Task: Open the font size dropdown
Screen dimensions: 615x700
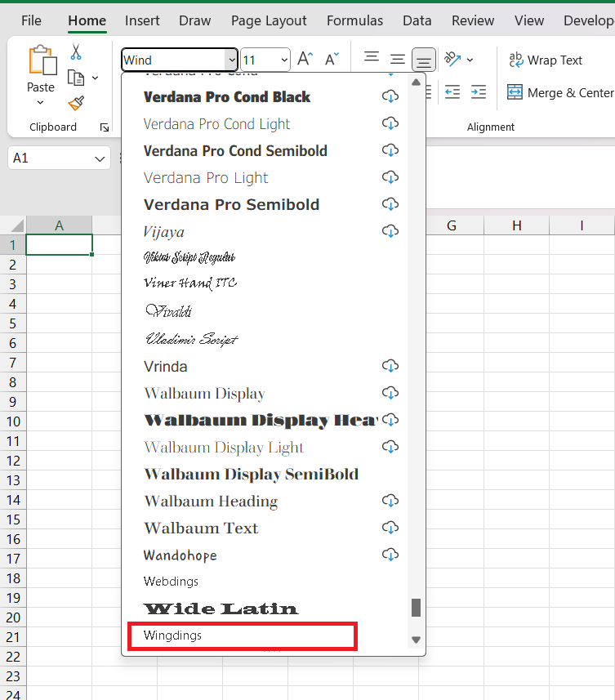Action: [284, 60]
